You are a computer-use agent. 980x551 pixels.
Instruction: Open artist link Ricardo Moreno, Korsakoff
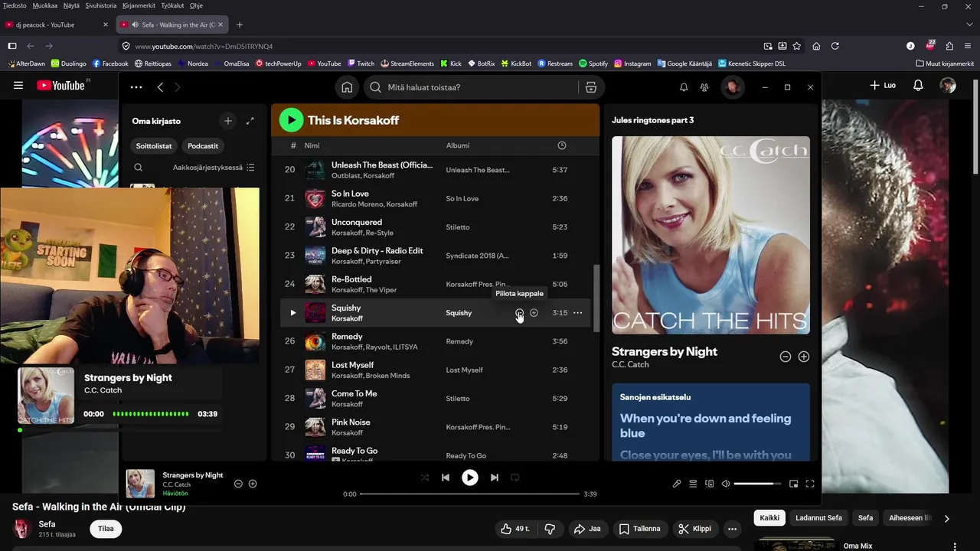374,204
